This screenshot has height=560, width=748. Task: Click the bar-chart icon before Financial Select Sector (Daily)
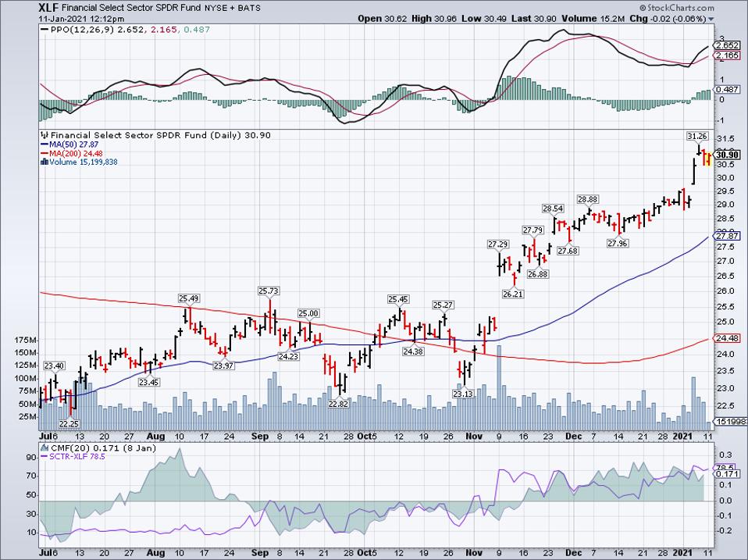(45, 135)
